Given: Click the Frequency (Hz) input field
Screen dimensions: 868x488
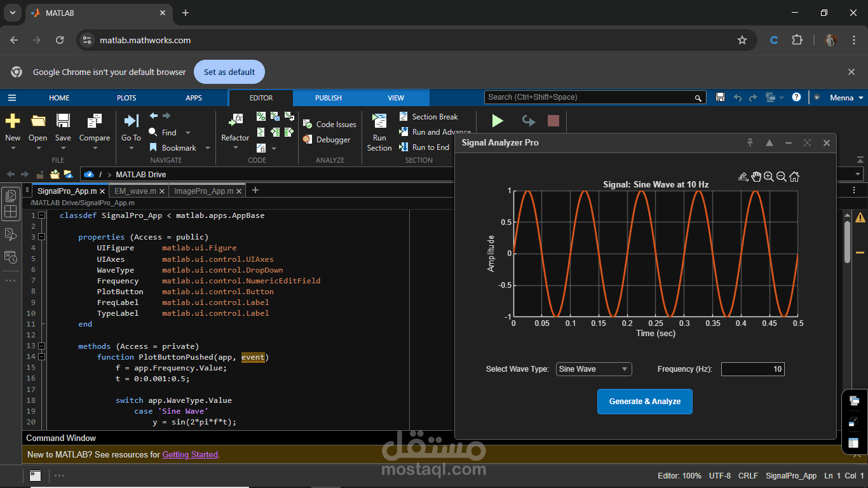Looking at the screenshot, I should [x=753, y=369].
